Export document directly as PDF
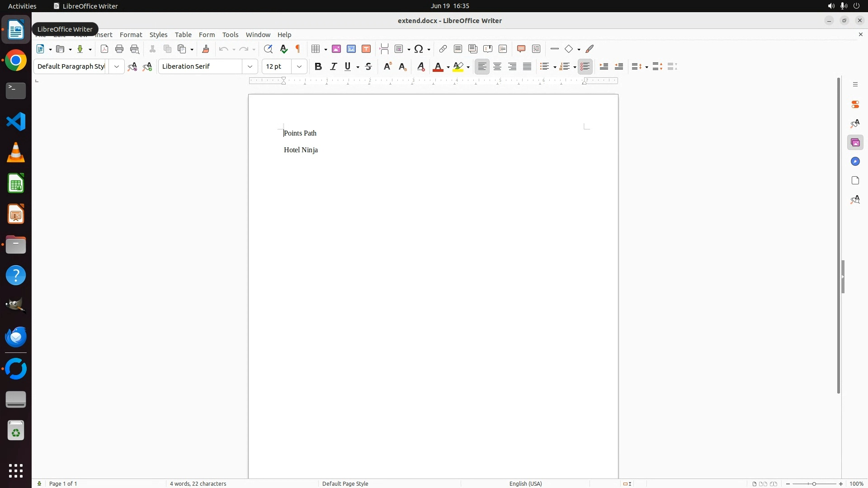 (x=104, y=49)
